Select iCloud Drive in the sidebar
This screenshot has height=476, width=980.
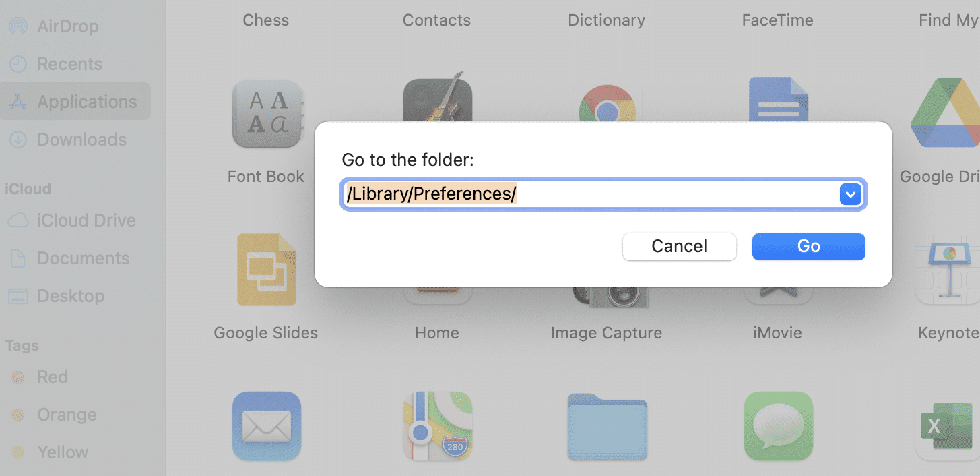pos(86,220)
